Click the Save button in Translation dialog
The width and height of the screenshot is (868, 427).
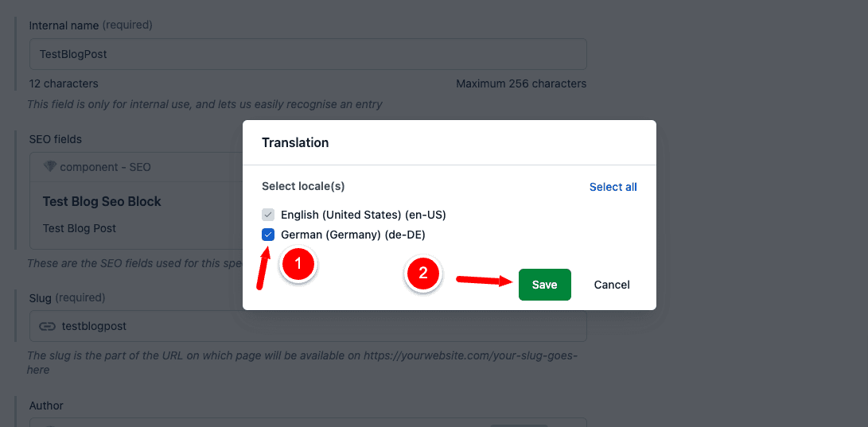(x=544, y=285)
